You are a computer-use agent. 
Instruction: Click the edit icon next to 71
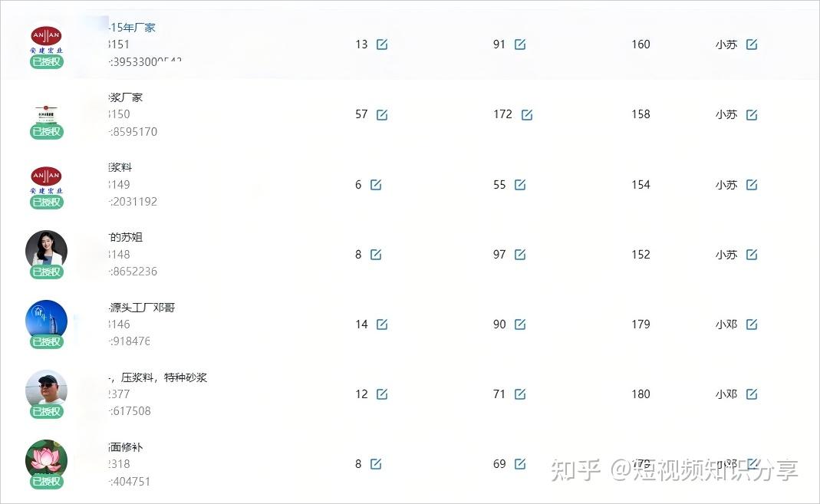(520, 394)
